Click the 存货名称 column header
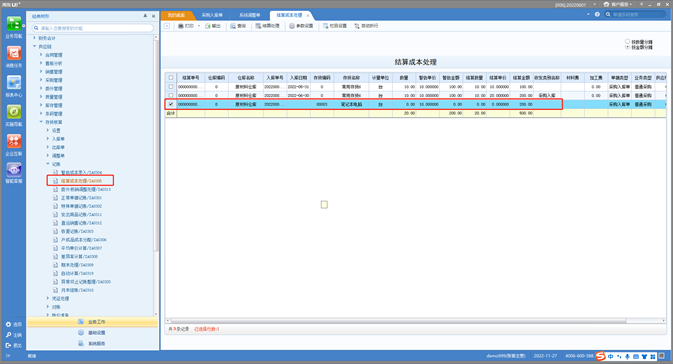The width and height of the screenshot is (673, 364). [351, 78]
